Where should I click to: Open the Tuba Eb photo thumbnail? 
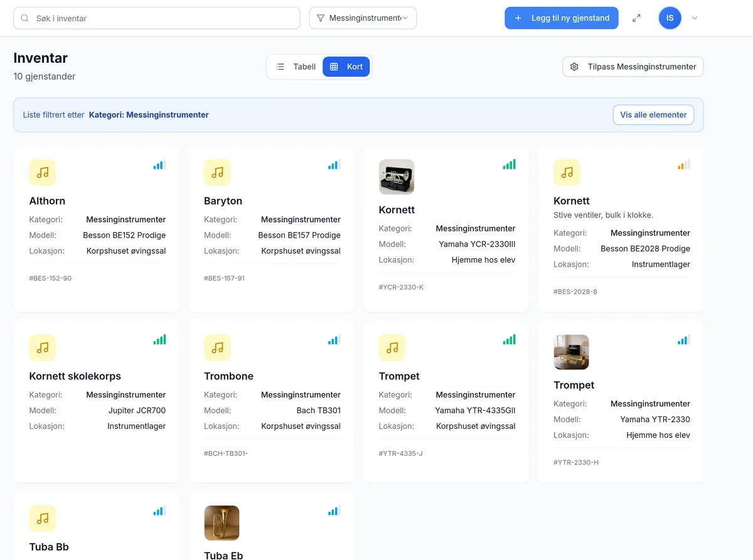point(222,523)
